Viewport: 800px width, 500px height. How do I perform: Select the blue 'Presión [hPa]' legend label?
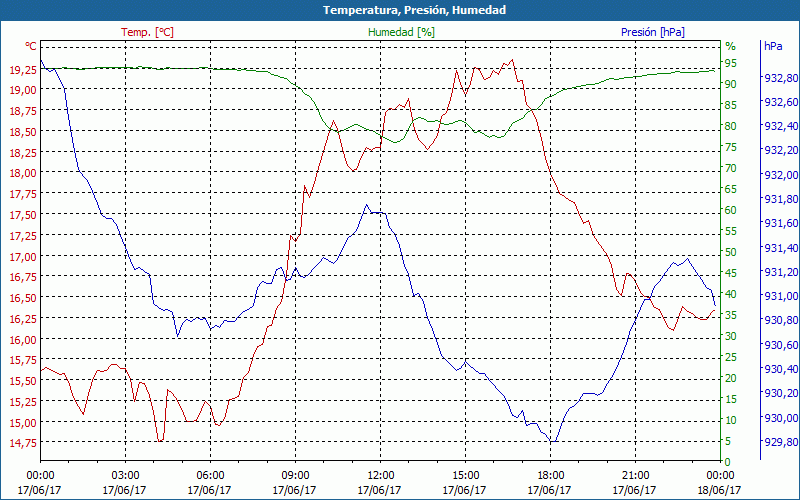(x=653, y=32)
